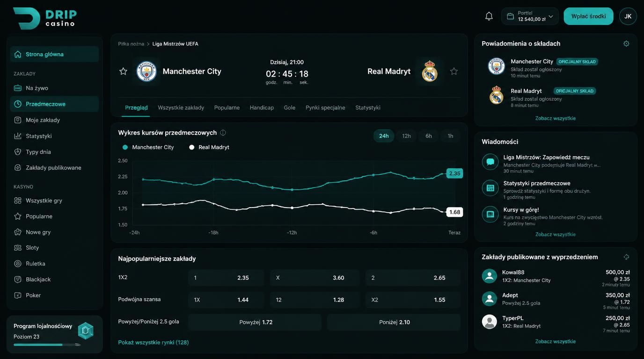This screenshot has height=359, width=644.
Task: Open the notifications bell
Action: [489, 16]
